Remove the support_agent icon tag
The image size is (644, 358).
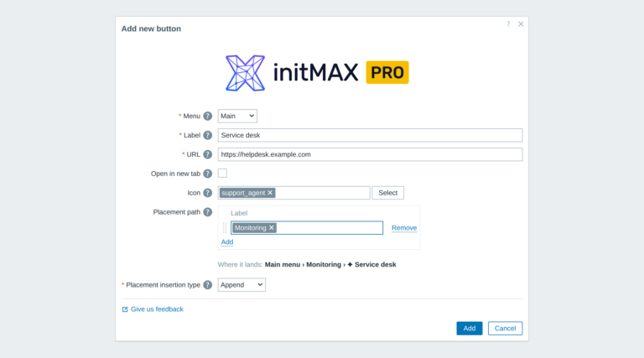(x=270, y=193)
